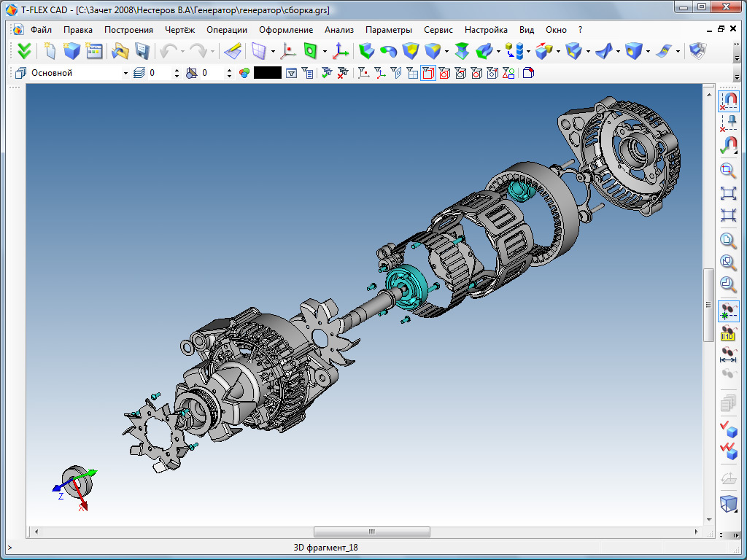Toggle the clear-all-filters red X button

point(343,73)
